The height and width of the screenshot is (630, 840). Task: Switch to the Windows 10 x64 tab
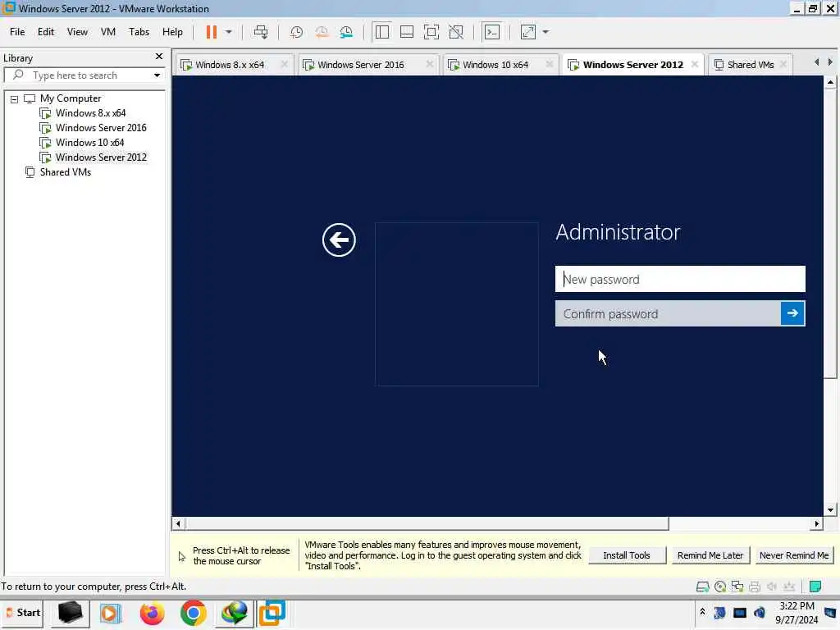(495, 65)
